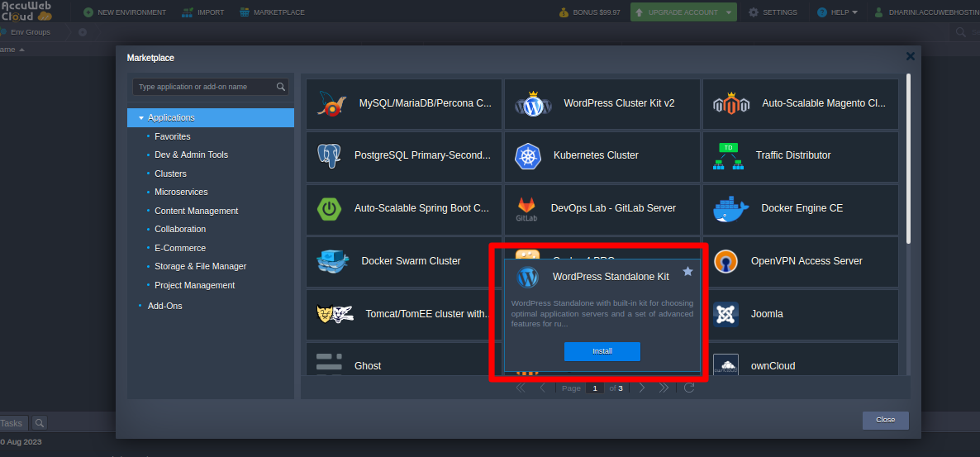Click the PostgreSQL elephant icon

[x=329, y=155]
